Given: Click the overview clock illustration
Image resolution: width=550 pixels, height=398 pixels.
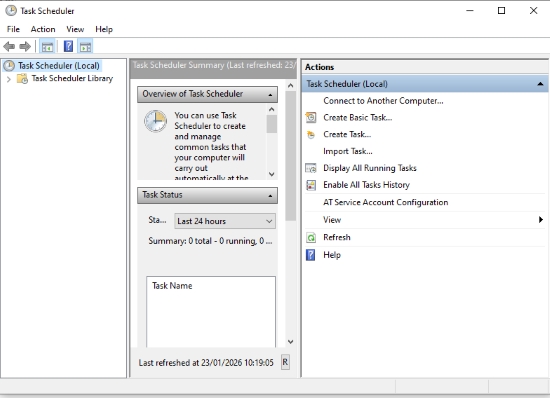Looking at the screenshot, I should tap(155, 121).
